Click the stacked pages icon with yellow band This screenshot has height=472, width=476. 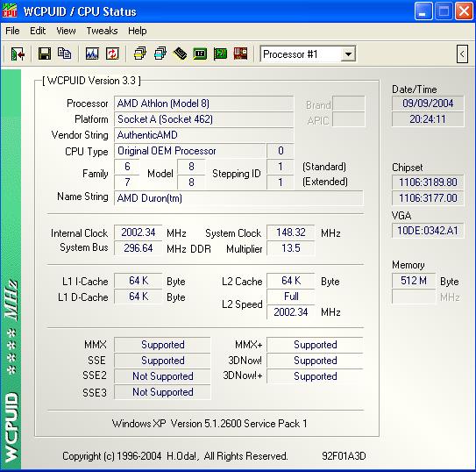coord(140,54)
